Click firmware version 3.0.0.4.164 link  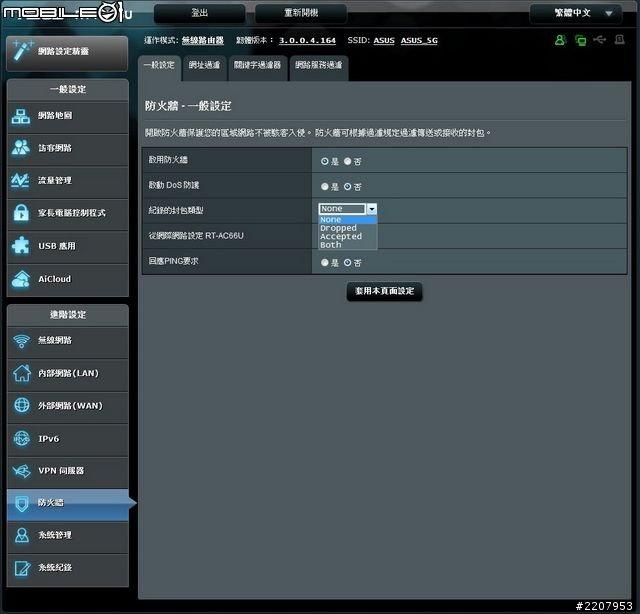(306, 40)
